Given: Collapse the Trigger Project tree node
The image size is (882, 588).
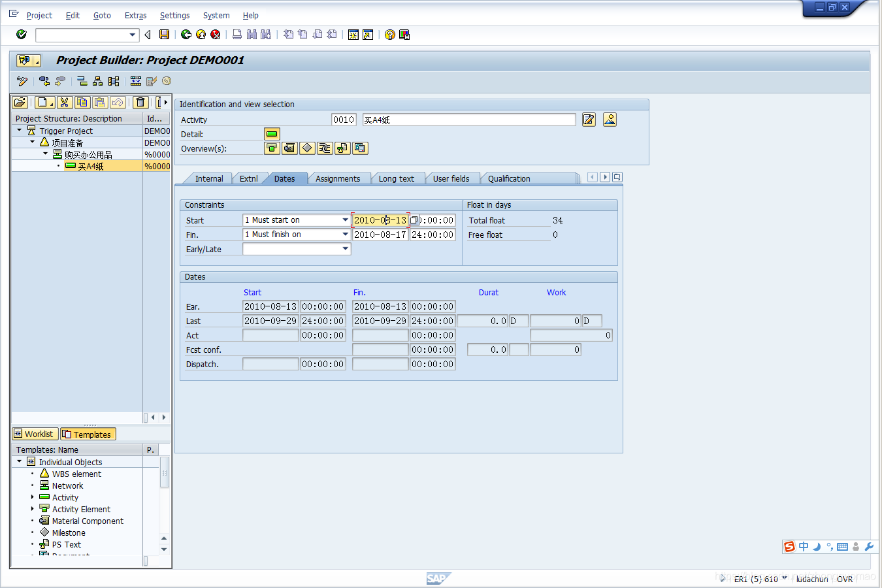Looking at the screenshot, I should tap(20, 130).
